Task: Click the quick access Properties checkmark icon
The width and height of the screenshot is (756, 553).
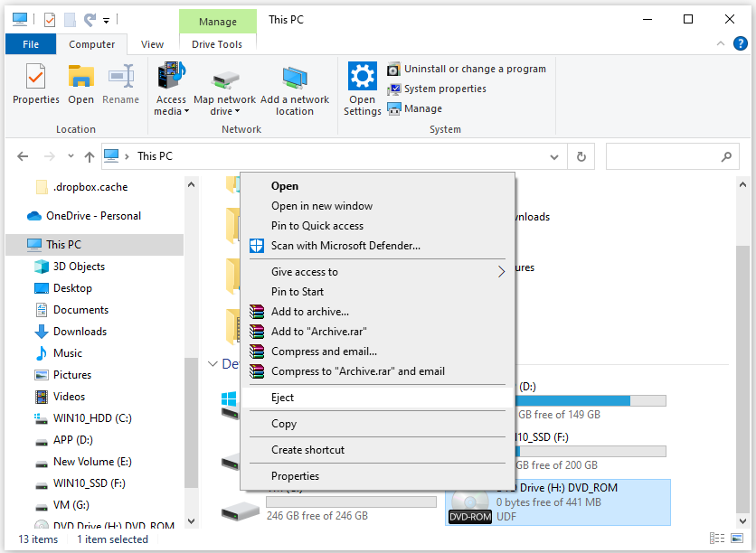Action: pyautogui.click(x=49, y=20)
